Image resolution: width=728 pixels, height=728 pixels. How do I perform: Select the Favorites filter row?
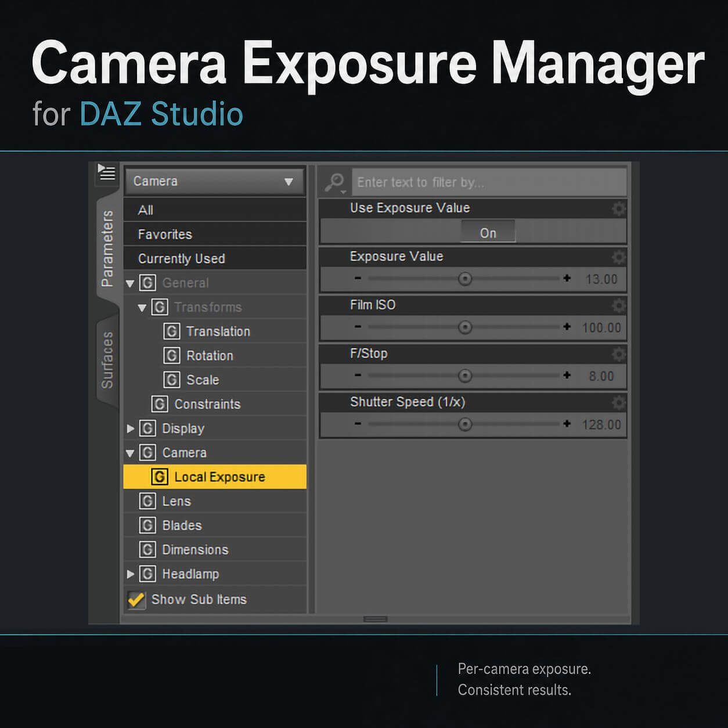click(x=215, y=234)
